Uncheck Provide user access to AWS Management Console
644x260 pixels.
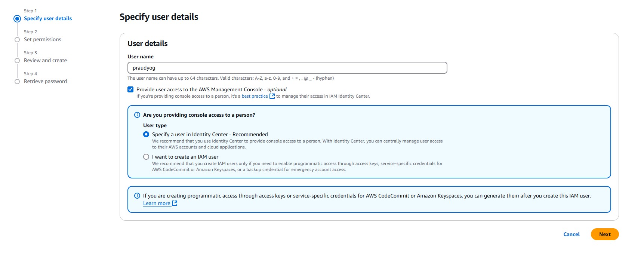tap(130, 89)
